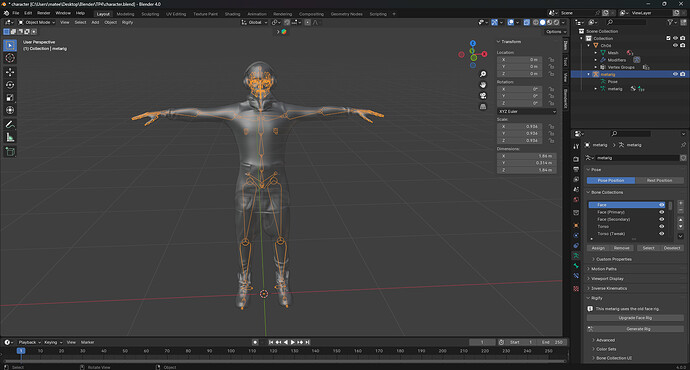690x370 pixels.
Task: Toggle X-ray view in viewport header
Action: (x=526, y=22)
